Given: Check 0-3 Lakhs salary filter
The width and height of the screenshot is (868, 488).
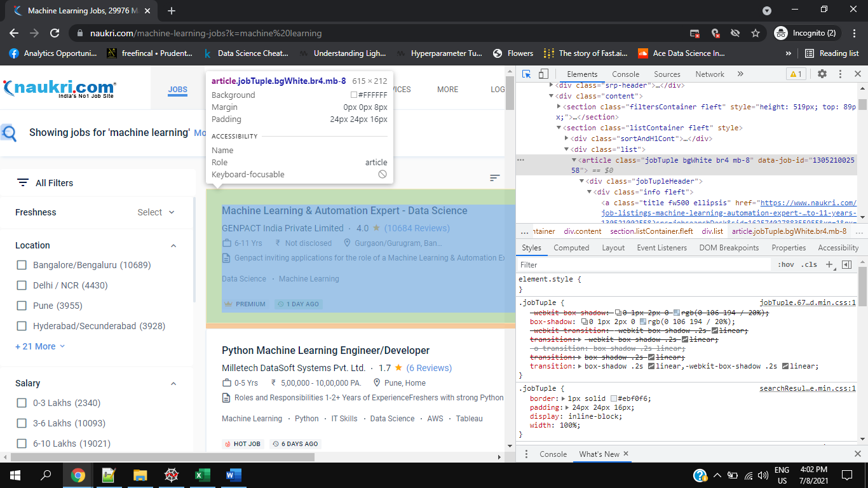Looking at the screenshot, I should (x=22, y=403).
